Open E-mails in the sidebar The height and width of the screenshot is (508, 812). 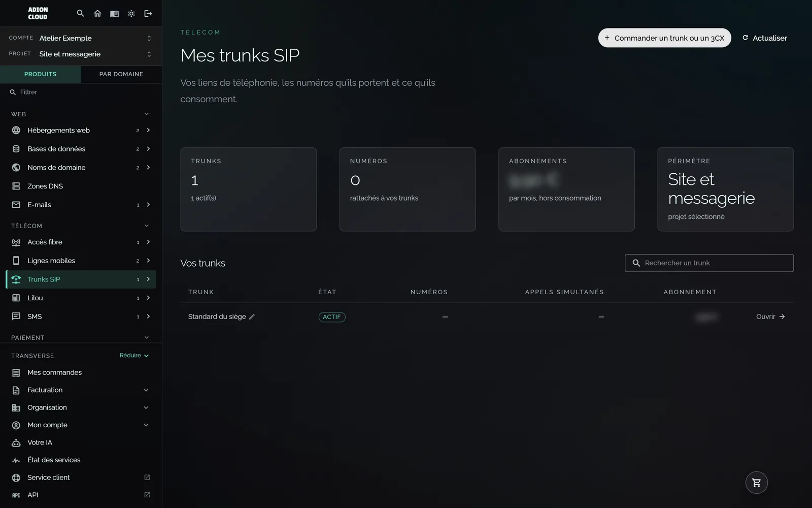coord(81,205)
